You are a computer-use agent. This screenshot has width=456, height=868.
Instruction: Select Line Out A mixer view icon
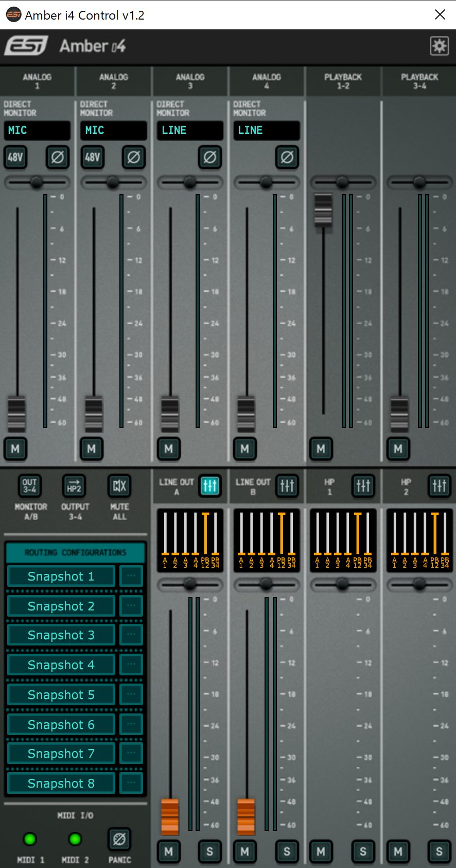pos(210,486)
